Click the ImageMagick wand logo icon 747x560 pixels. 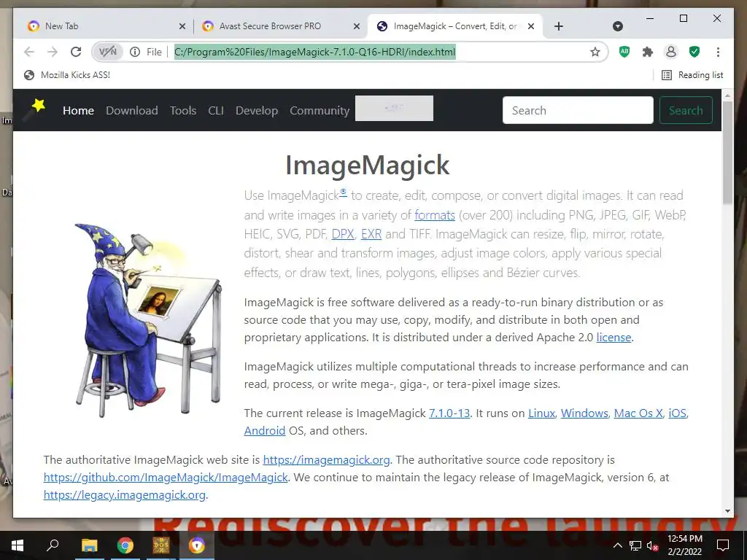[36, 109]
